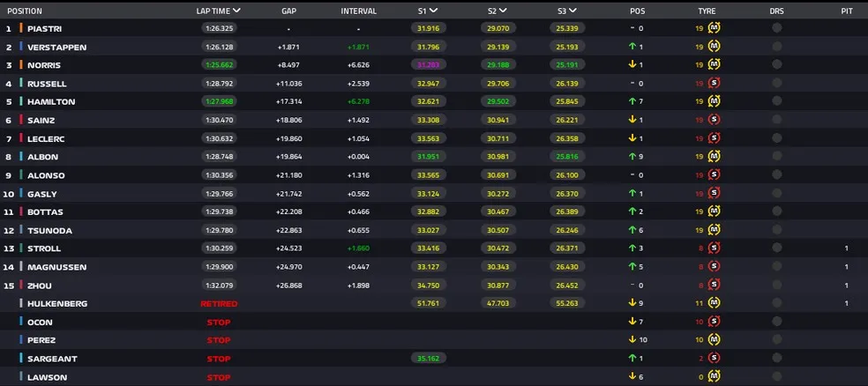Viewport: 868px width, 386px height.
Task: Click Hamilton's lap time 1:27.968
Action: [220, 101]
